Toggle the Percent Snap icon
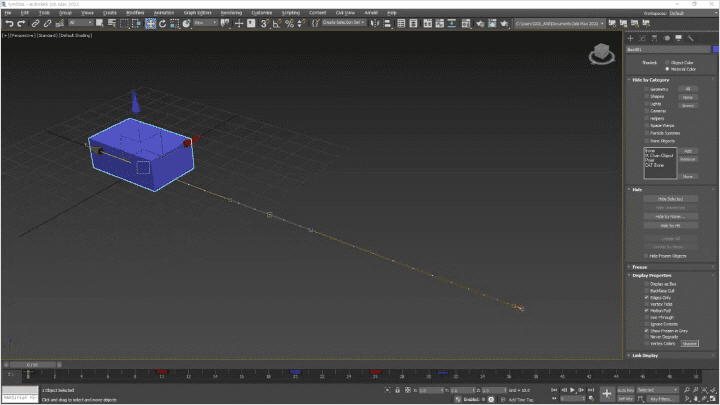 point(289,23)
